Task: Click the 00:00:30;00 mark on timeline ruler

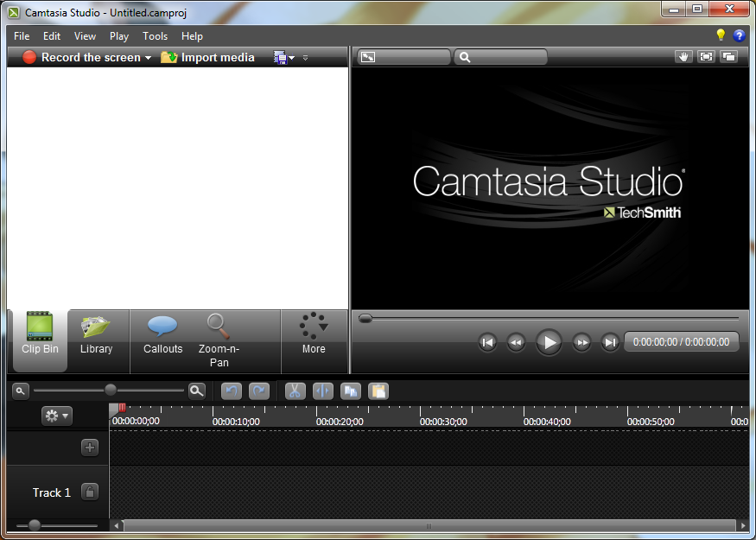Action: [x=443, y=422]
